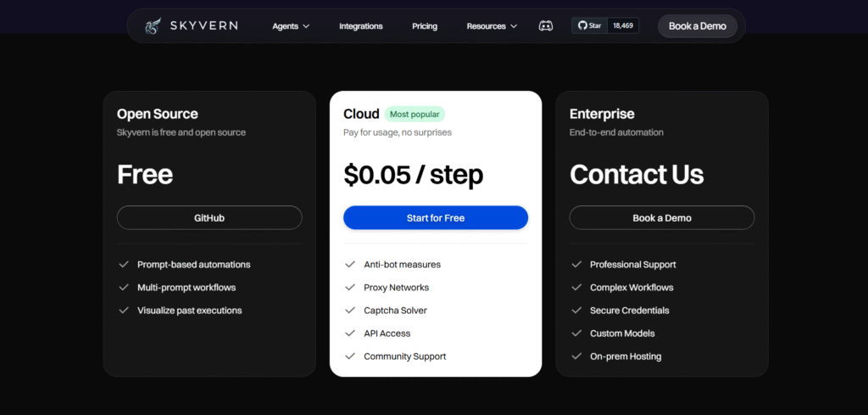Viewport: 868px width, 415px height.
Task: Click the GitHub Star button
Action: 590,25
